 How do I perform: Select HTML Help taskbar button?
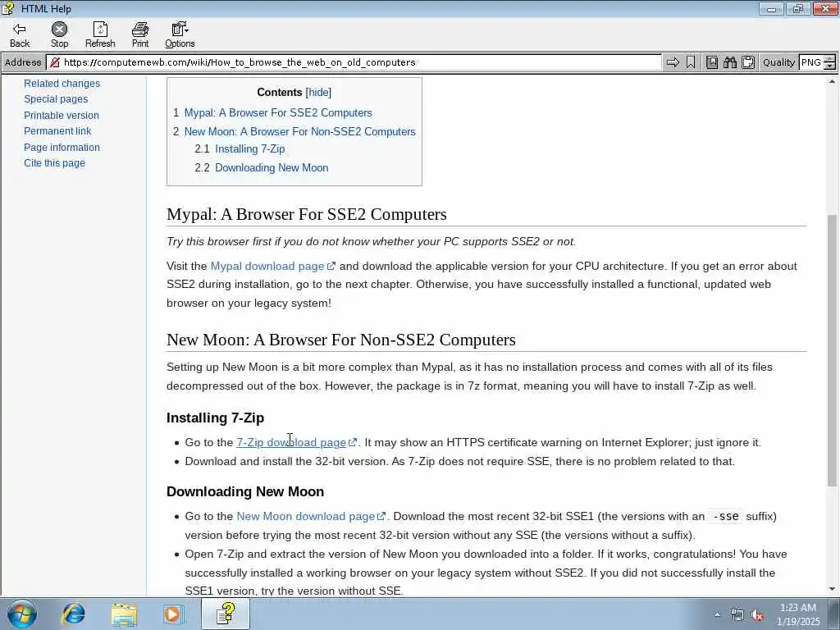[x=226, y=614]
